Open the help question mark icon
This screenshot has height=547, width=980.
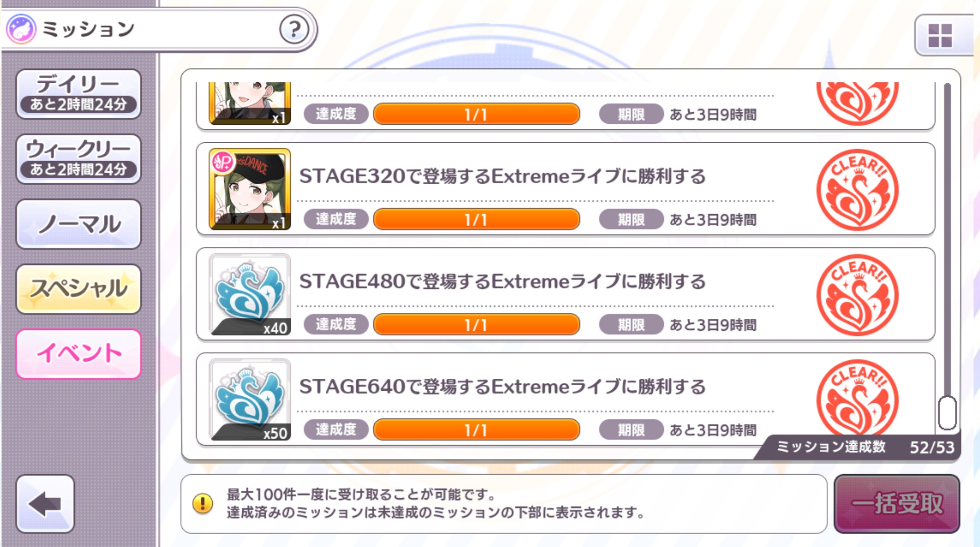coord(294,30)
